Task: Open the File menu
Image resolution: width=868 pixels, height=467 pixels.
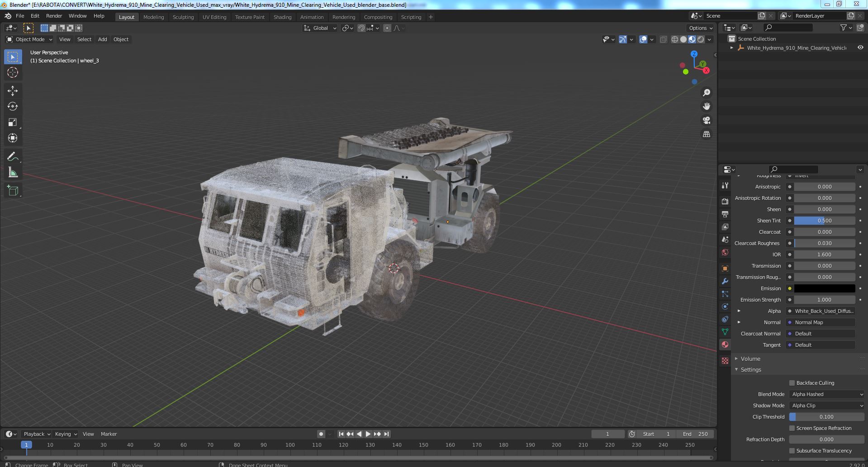Action: tap(20, 16)
